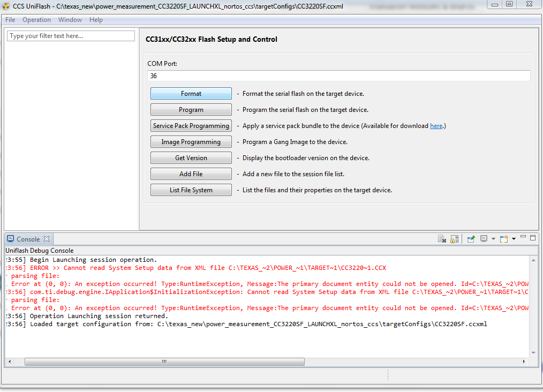Click the 'Loaded target configuration from' console line
Image resolution: width=543 pixels, height=392 pixels.
(246, 324)
